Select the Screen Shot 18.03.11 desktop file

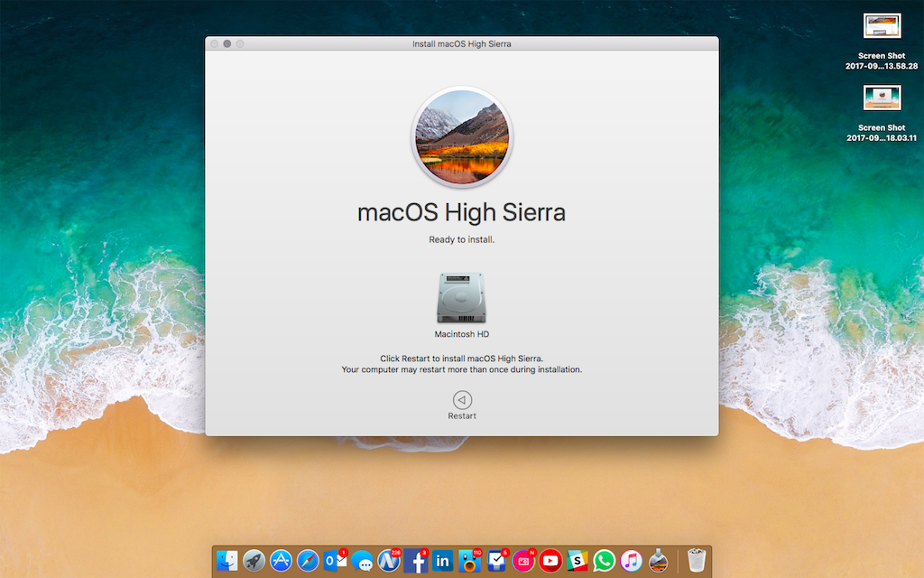tap(882, 98)
